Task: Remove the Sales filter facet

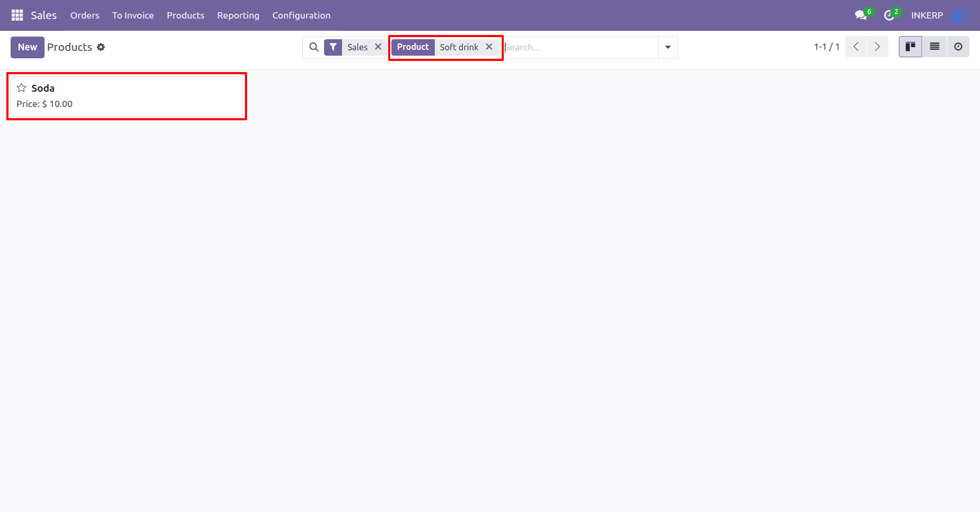Action: 378,47
